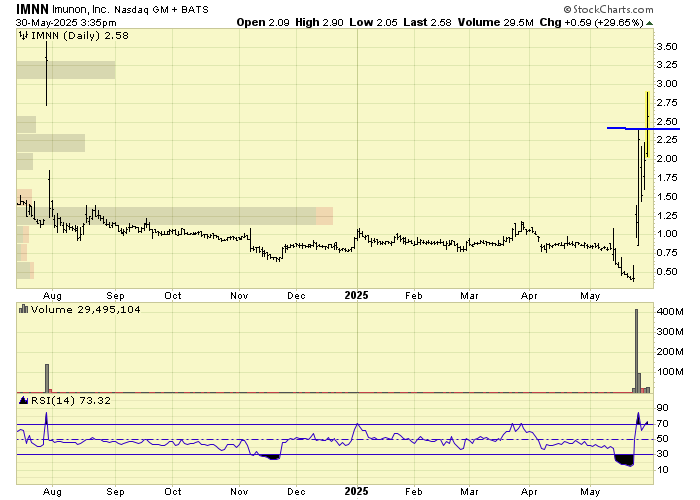The height and width of the screenshot is (500, 700).
Task: Click the 2.50 price axis label
Action: pos(667,121)
